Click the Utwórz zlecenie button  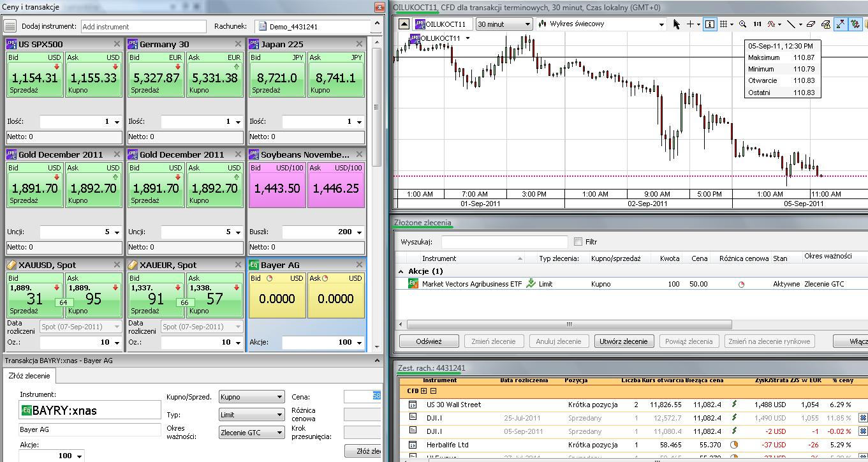(624, 341)
